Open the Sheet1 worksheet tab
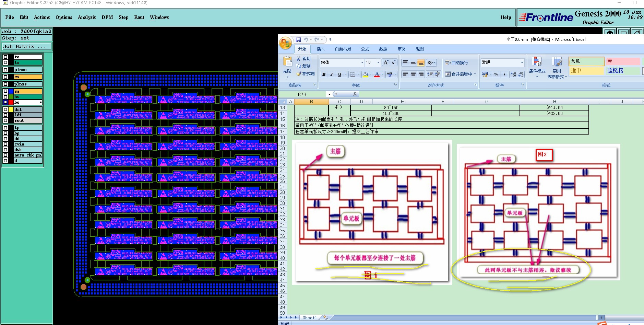This screenshot has width=644, height=325. coord(310,317)
